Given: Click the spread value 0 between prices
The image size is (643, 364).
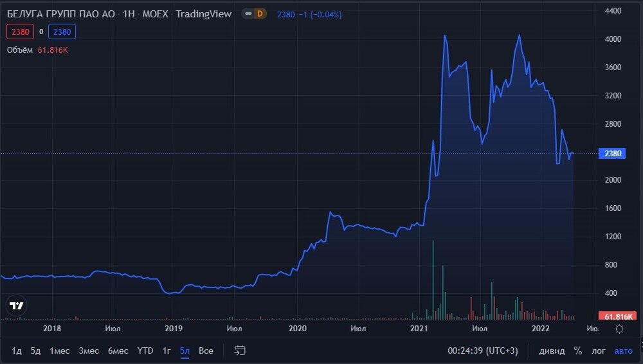Looking at the screenshot, I should click(x=41, y=32).
